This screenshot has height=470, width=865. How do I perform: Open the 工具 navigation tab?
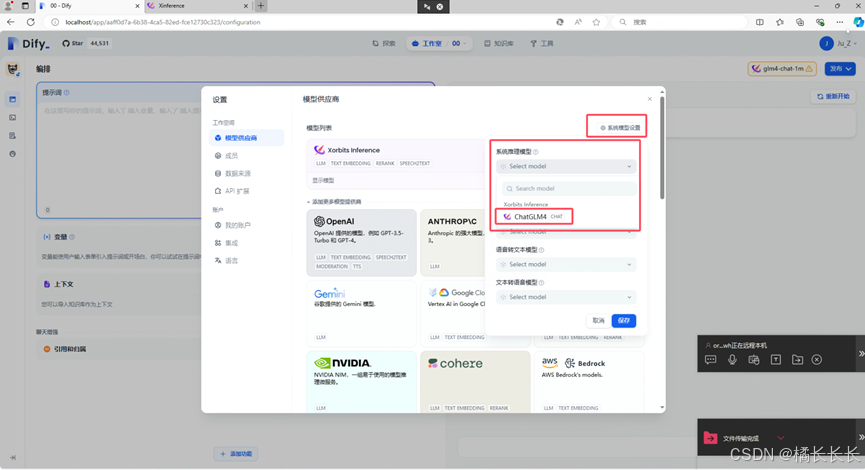coord(542,44)
